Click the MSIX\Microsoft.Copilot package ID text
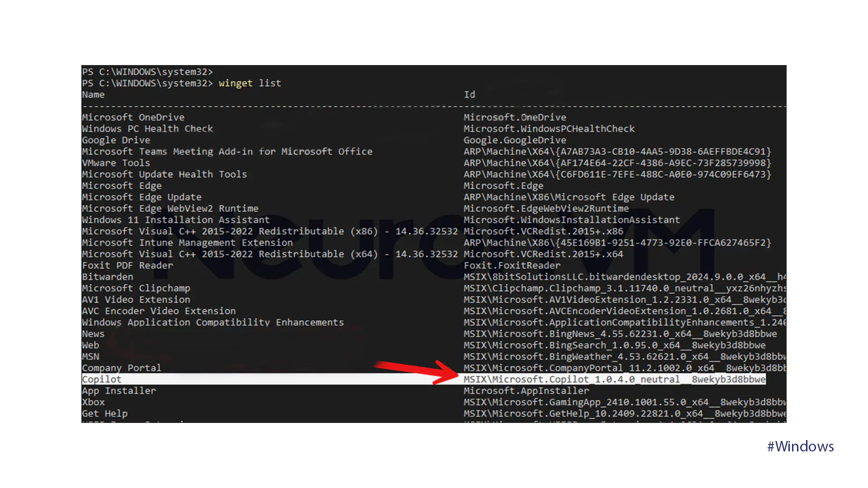This screenshot has width=868, height=488. 614,380
